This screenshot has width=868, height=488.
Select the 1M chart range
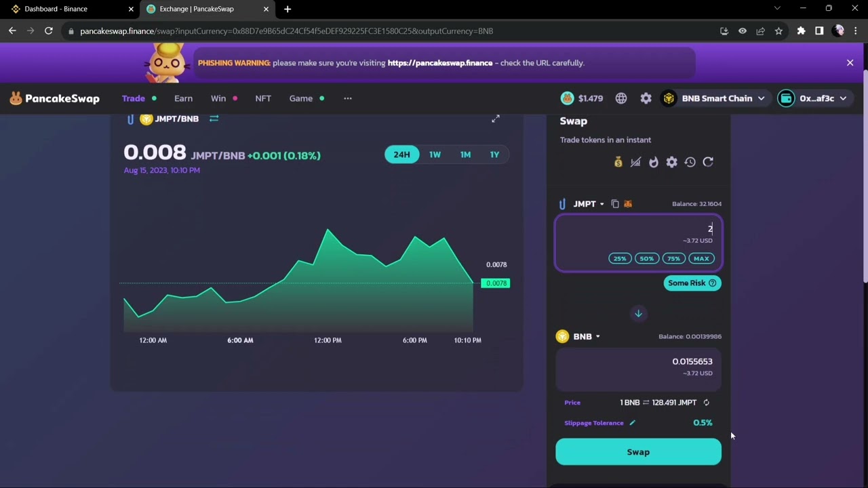click(x=465, y=155)
